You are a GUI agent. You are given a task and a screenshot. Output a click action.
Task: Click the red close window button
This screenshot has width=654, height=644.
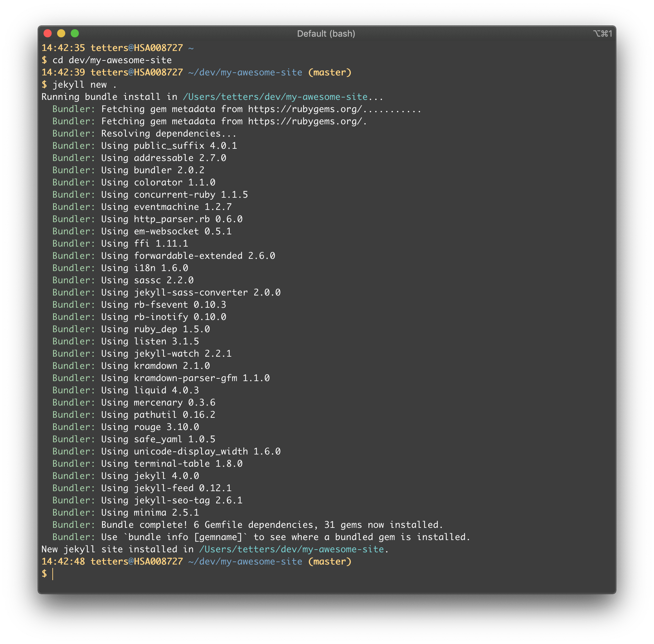point(48,33)
